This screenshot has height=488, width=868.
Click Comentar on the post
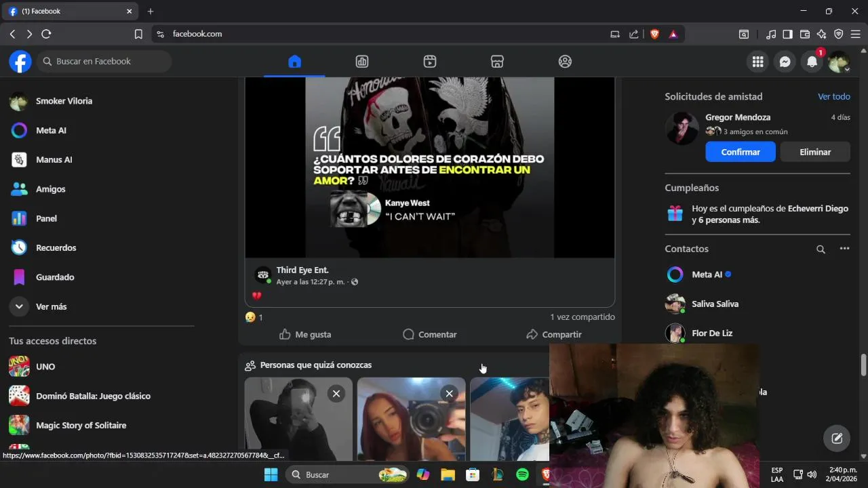pyautogui.click(x=430, y=334)
